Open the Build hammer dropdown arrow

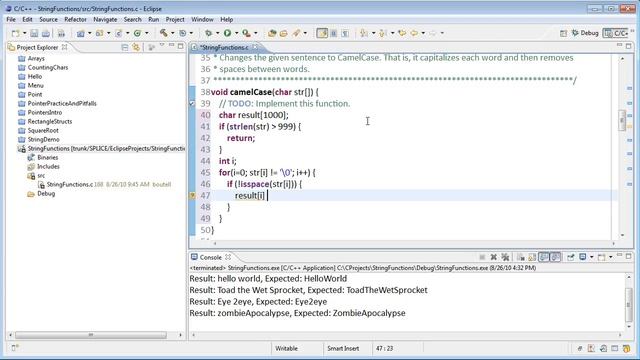point(173,33)
